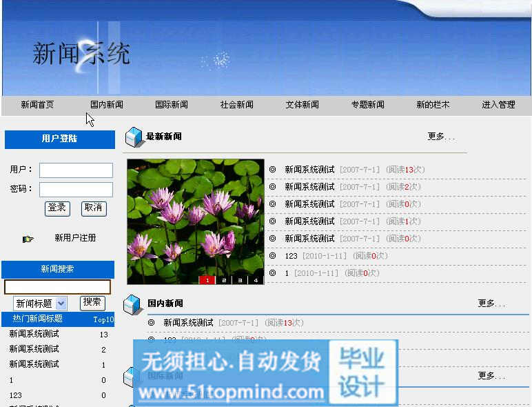532x407 pixels.
Task: Click 进入管理 to enter the admin area
Action: [x=498, y=105]
